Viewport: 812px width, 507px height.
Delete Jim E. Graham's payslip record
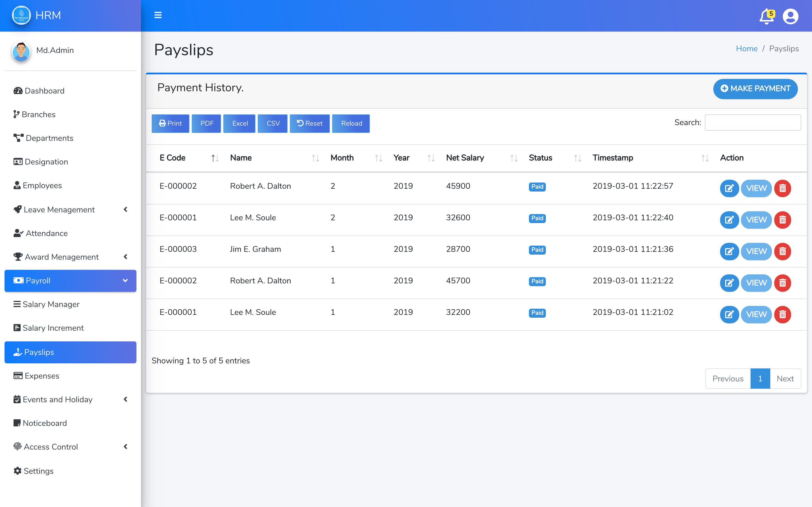pyautogui.click(x=782, y=251)
